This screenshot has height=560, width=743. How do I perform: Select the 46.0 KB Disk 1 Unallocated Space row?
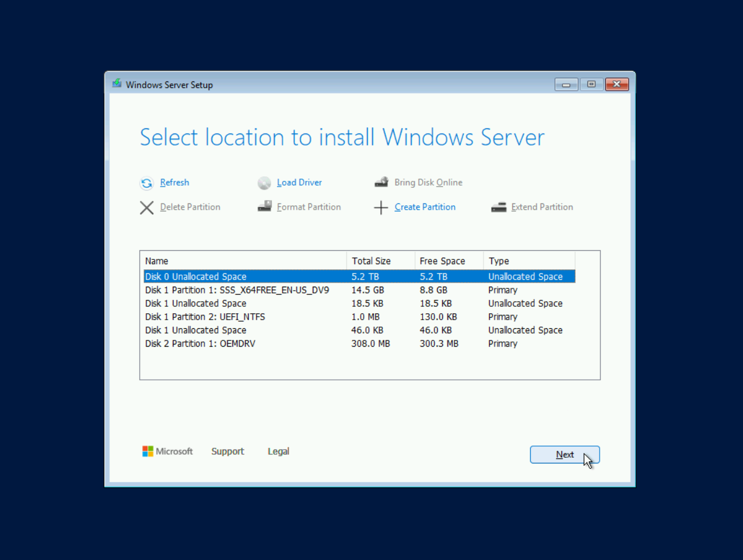pyautogui.click(x=359, y=330)
